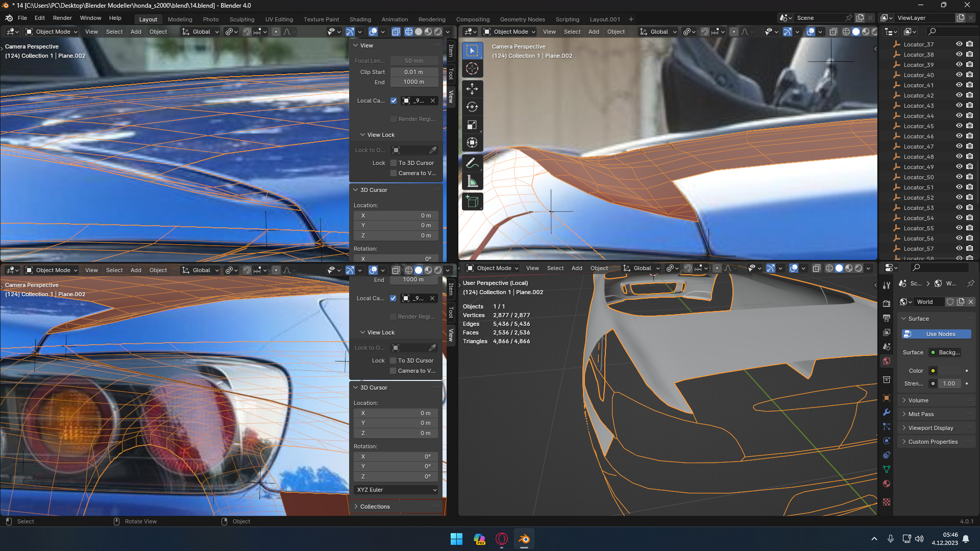This screenshot has width=980, height=551.
Task: Open the File menu
Action: tap(22, 18)
